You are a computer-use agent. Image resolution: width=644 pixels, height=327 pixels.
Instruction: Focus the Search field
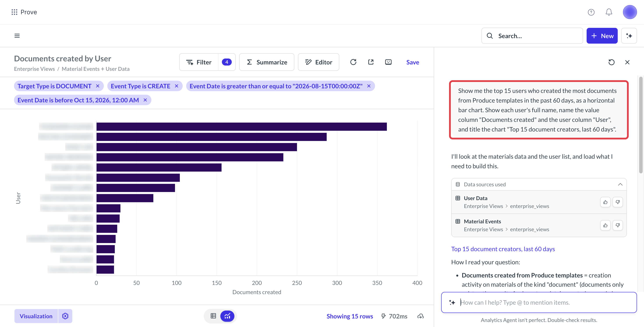click(532, 36)
